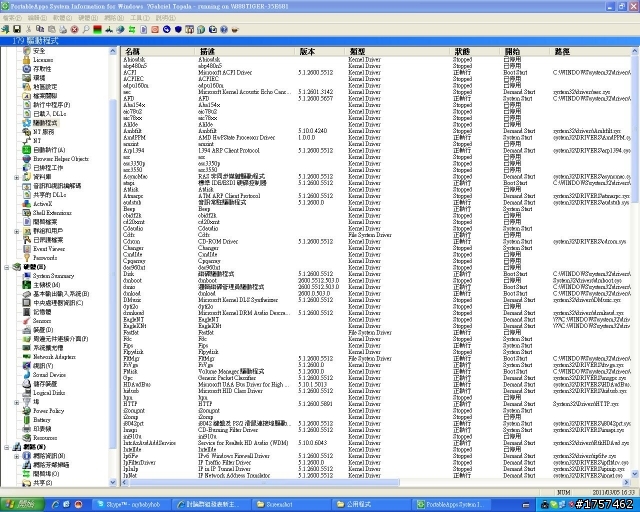Image resolution: width=640 pixels, height=512 pixels.
Task: Open the 軟體(S) menu
Action: [x=62, y=18]
